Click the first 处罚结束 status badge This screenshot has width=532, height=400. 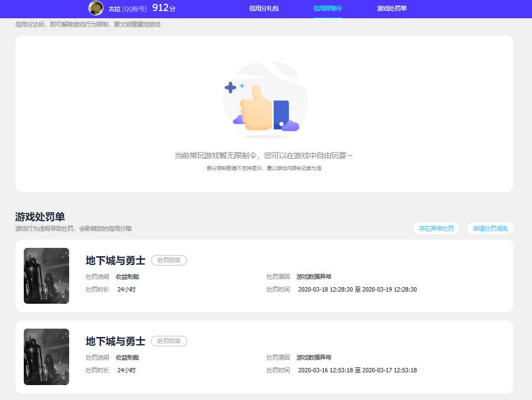[169, 260]
